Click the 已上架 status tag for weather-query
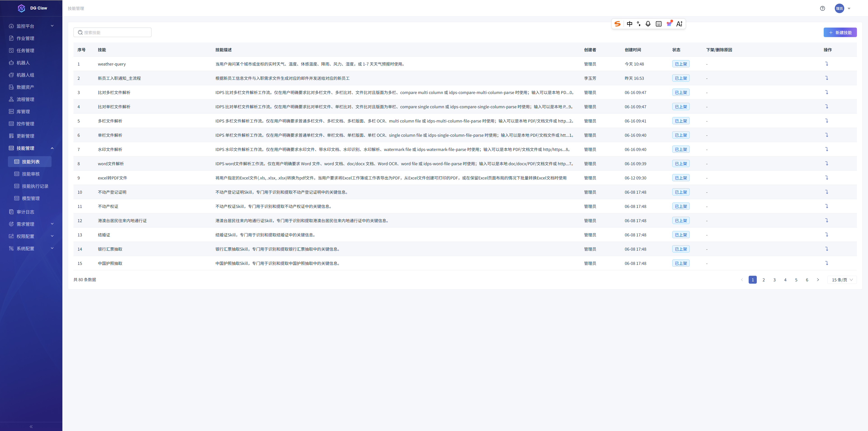 tap(681, 64)
